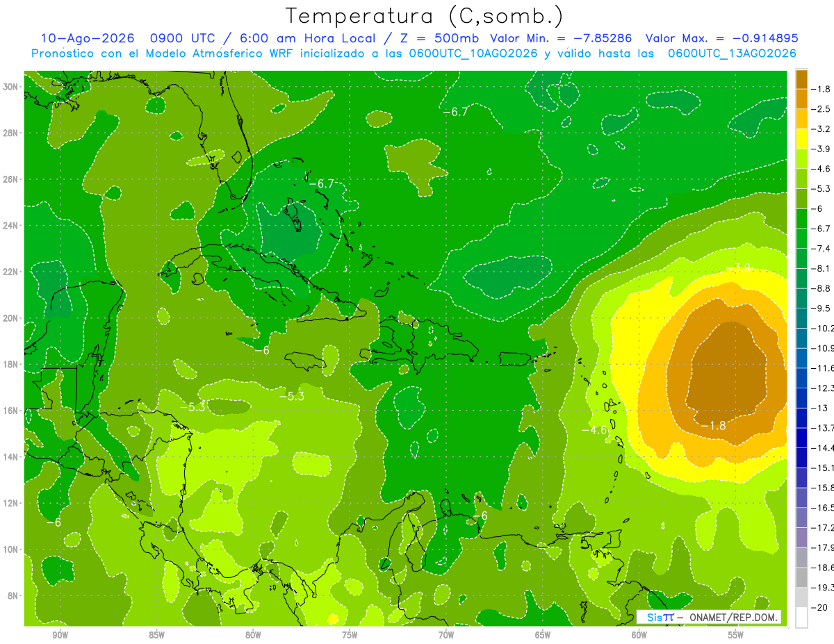Image resolution: width=834 pixels, height=644 pixels.
Task: Click the -3.9 contour label on the map
Action: tap(737, 267)
